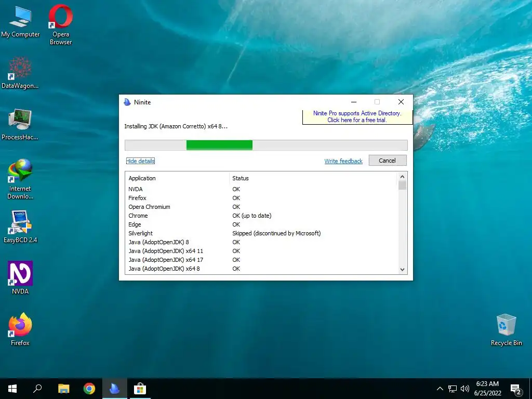The width and height of the screenshot is (532, 399).
Task: Select the Edge application row
Action: pos(261,224)
